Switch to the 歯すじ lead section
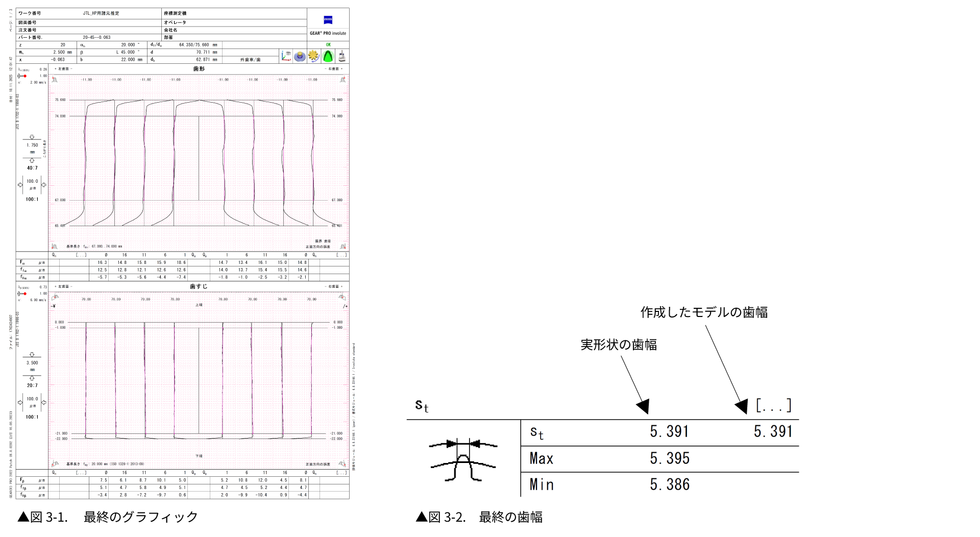The image size is (980, 537). tap(199, 286)
